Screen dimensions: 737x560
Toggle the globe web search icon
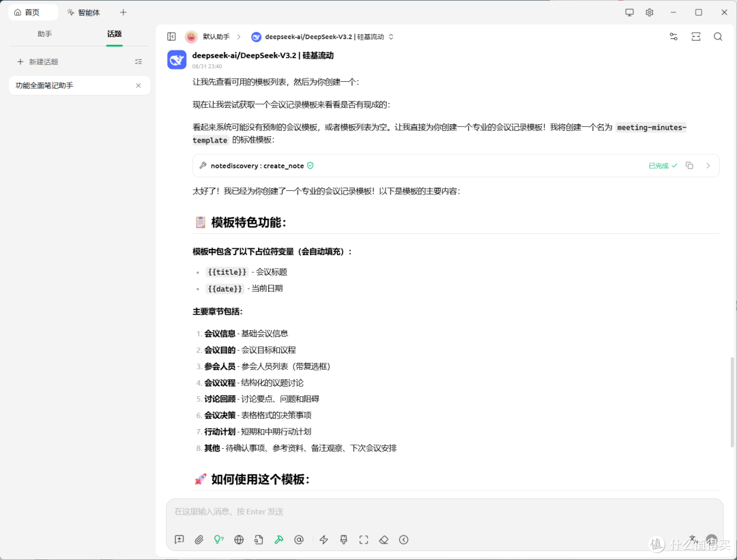(239, 540)
